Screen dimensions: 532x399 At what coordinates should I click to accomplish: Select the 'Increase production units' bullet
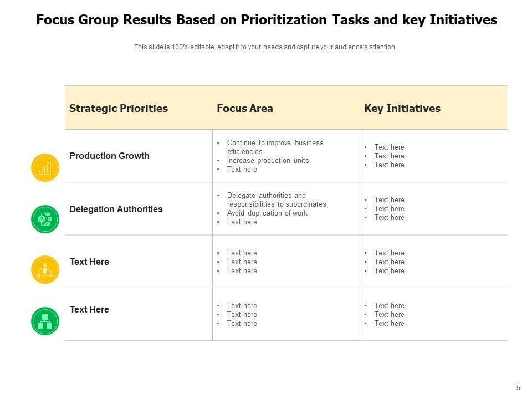coord(268,161)
